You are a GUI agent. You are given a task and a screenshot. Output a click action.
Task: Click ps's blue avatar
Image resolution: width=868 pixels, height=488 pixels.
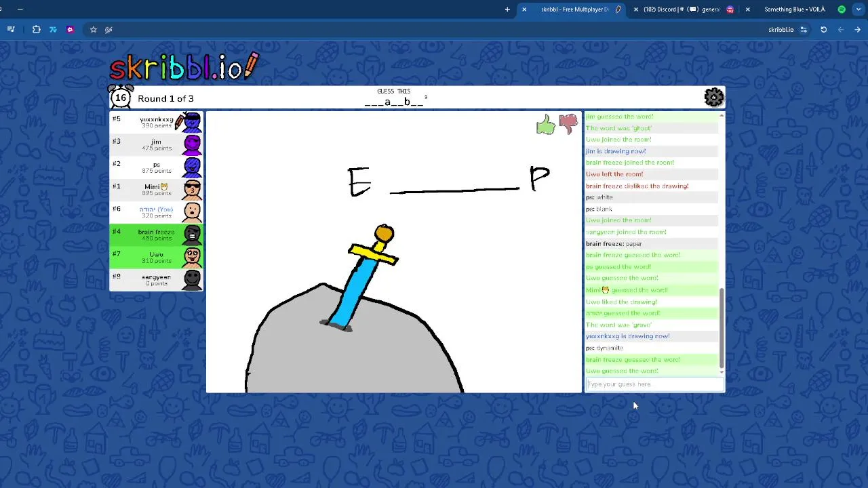click(x=192, y=167)
